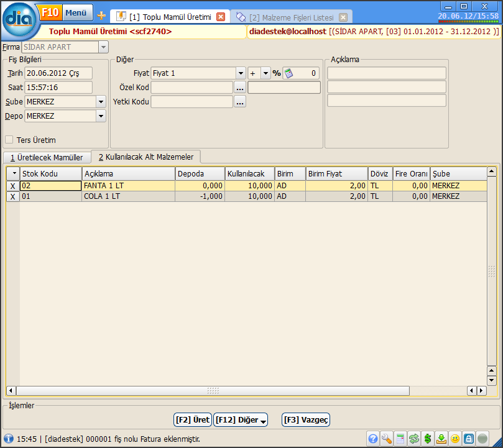Open the Yetki Kodu browse button

click(x=240, y=102)
